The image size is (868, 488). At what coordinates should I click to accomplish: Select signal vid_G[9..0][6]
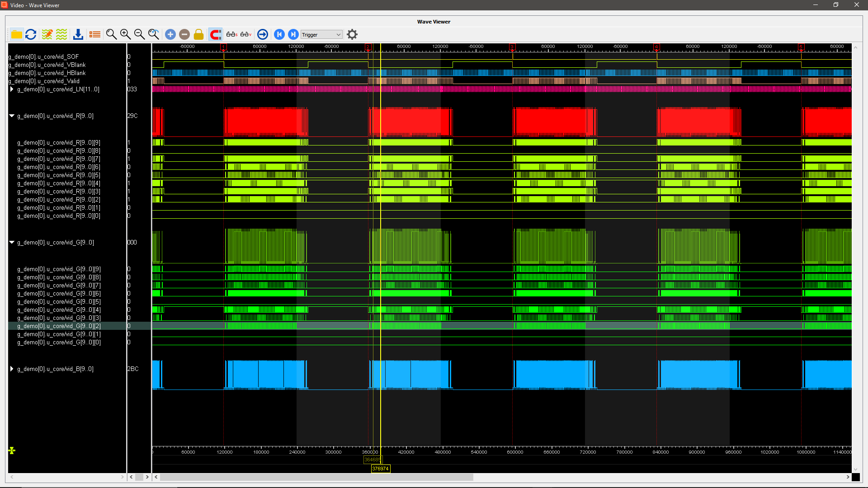pyautogui.click(x=59, y=294)
